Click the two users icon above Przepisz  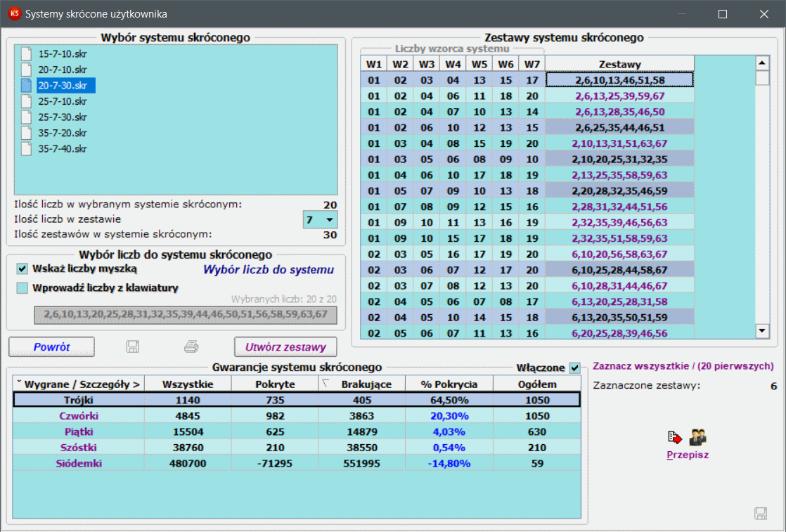pyautogui.click(x=697, y=437)
